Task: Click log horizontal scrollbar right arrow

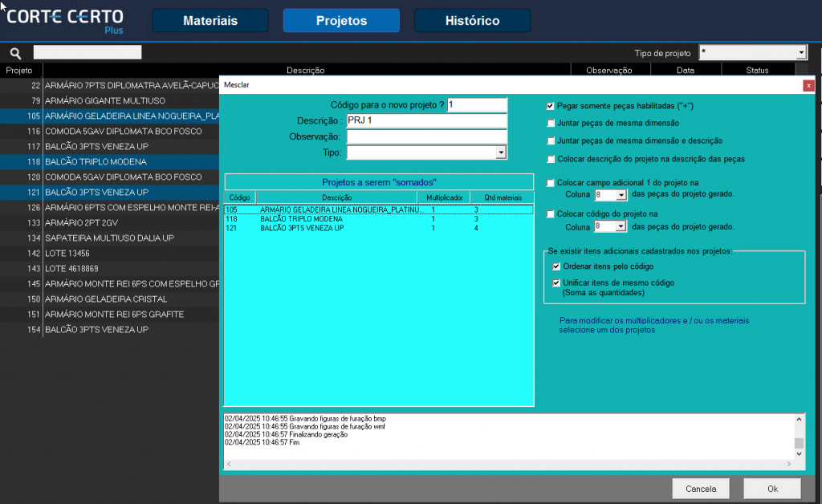Action: (789, 464)
